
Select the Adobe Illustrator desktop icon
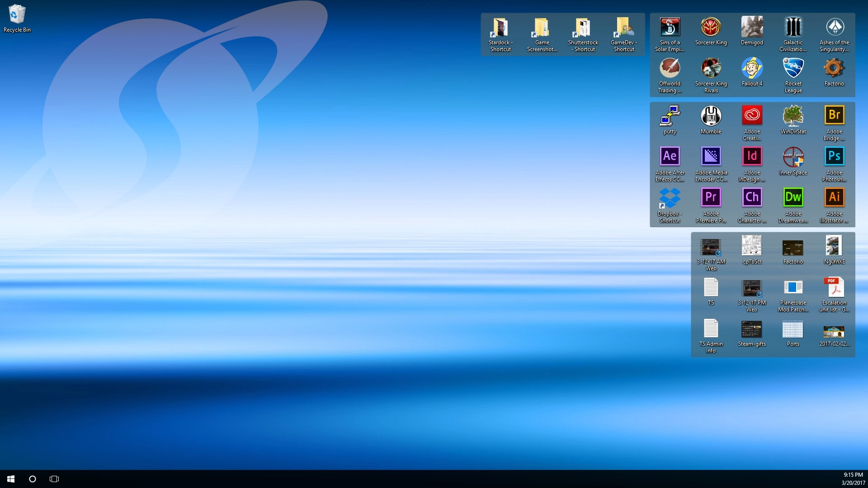(834, 198)
